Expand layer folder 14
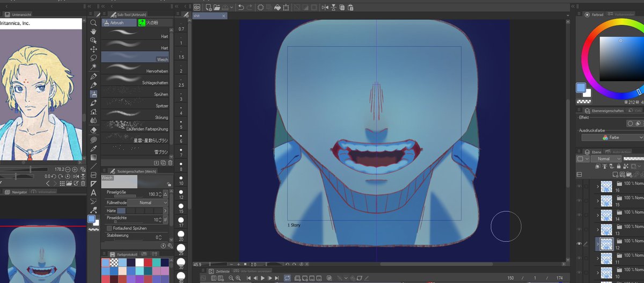This screenshot has width=644, height=283. [597, 215]
